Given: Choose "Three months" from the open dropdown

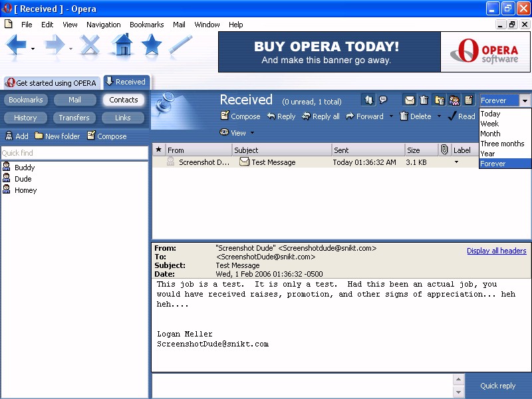Looking at the screenshot, I should pos(502,144).
